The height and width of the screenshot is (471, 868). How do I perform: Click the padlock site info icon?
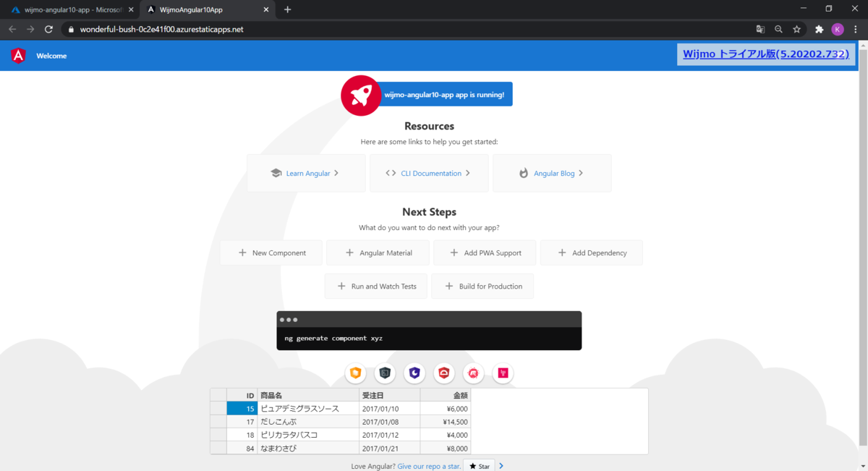pyautogui.click(x=71, y=29)
